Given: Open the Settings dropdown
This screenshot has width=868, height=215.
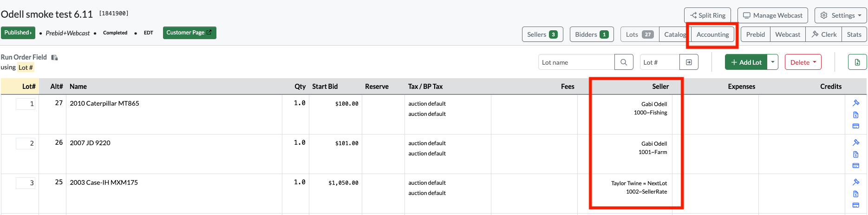Looking at the screenshot, I should (841, 15).
